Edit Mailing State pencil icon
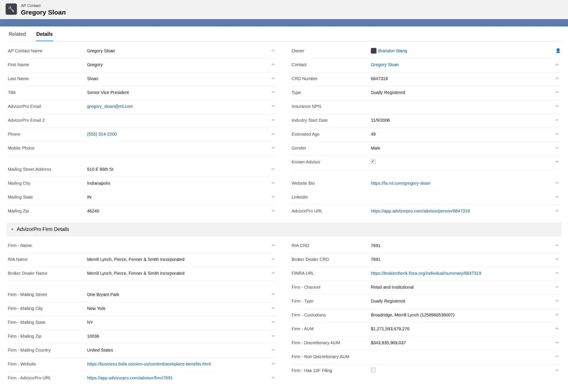The width and height of the screenshot is (568, 392). [273, 197]
